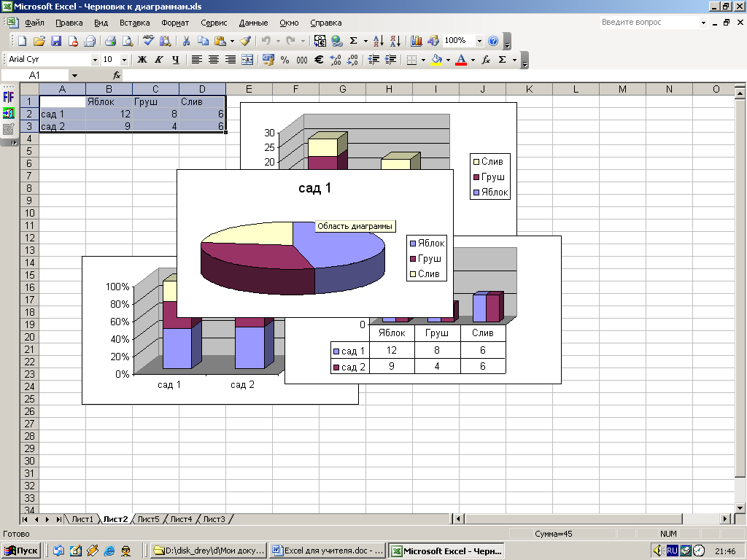The image size is (747, 560).
Task: Toggle italic (К) formatting
Action: click(x=158, y=60)
